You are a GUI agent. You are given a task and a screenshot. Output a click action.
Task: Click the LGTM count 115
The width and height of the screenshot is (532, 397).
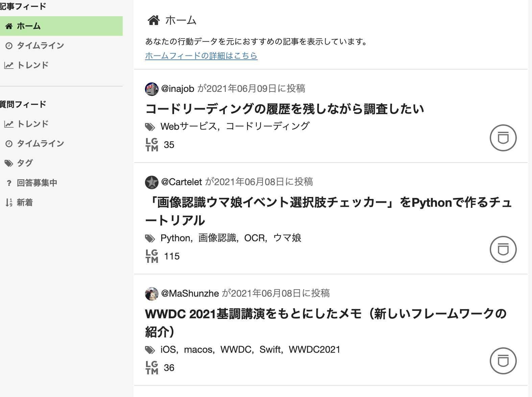click(172, 256)
